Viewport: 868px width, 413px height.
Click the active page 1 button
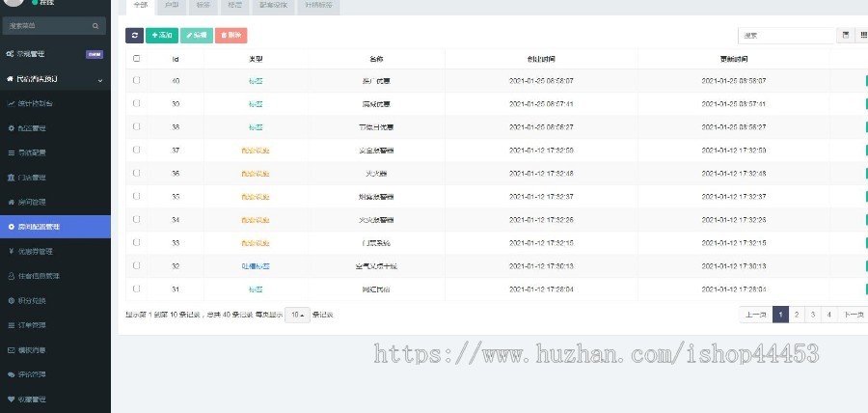[x=780, y=315]
